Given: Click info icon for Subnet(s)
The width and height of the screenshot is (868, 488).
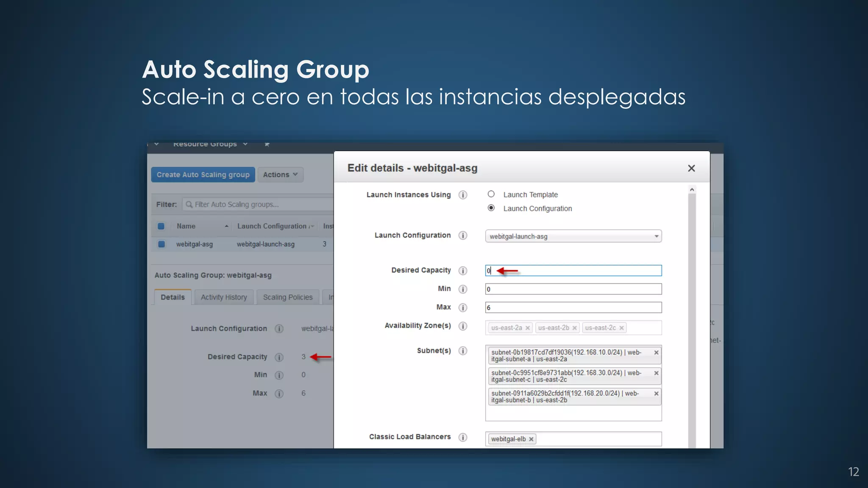Looking at the screenshot, I should point(463,351).
